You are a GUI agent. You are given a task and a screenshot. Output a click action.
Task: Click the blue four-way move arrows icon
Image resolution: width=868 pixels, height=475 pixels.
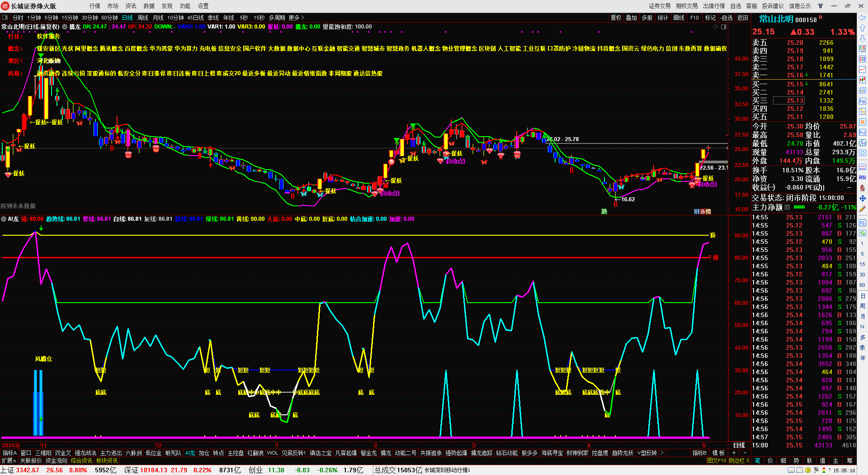[x=863, y=198]
